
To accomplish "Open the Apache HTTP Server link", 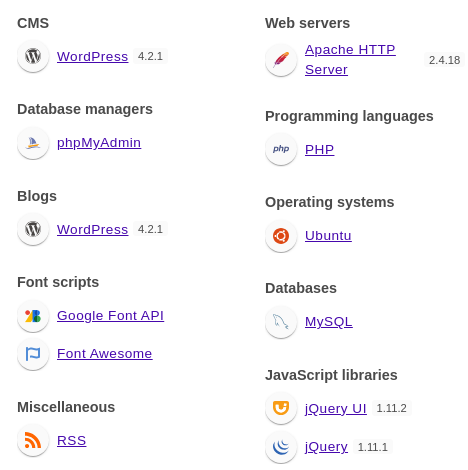I will tap(350, 60).
